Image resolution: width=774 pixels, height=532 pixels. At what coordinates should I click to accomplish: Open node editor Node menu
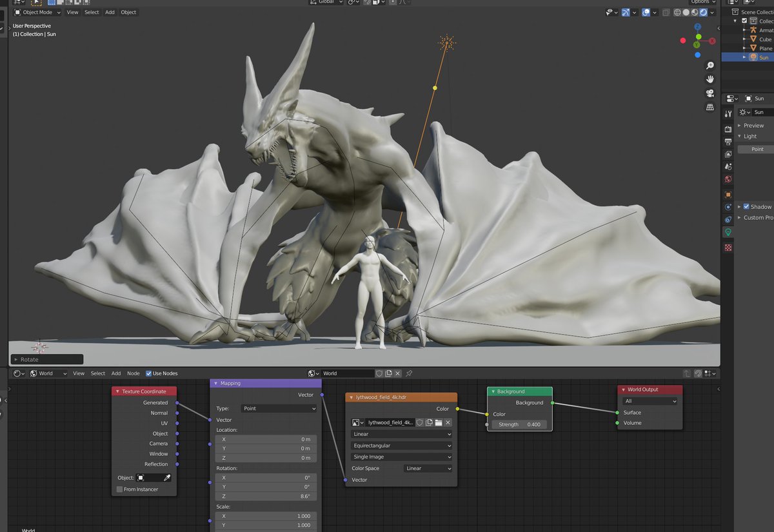click(134, 373)
